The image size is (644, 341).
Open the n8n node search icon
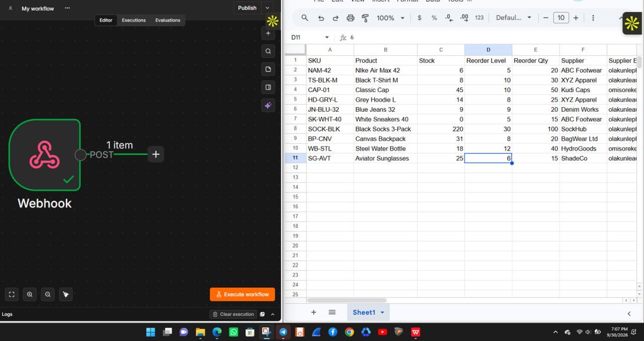tap(268, 51)
